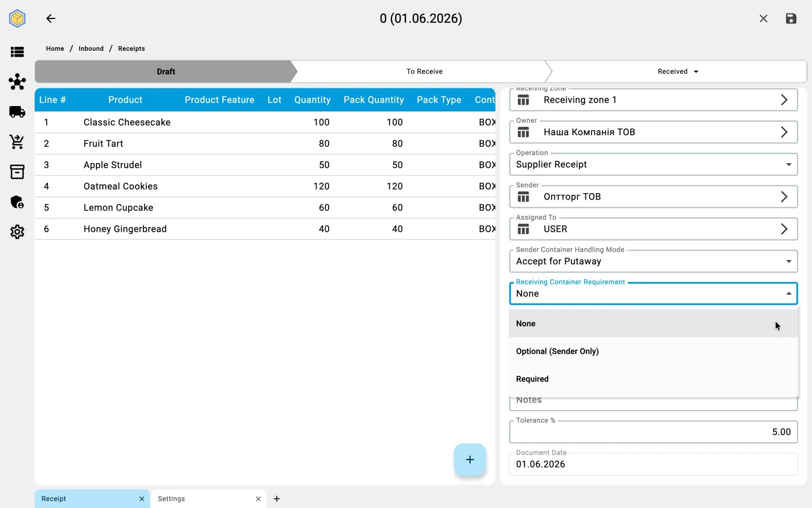Open the shopping cart sidebar icon
Viewport: 812px width, 508px height.
[17, 142]
